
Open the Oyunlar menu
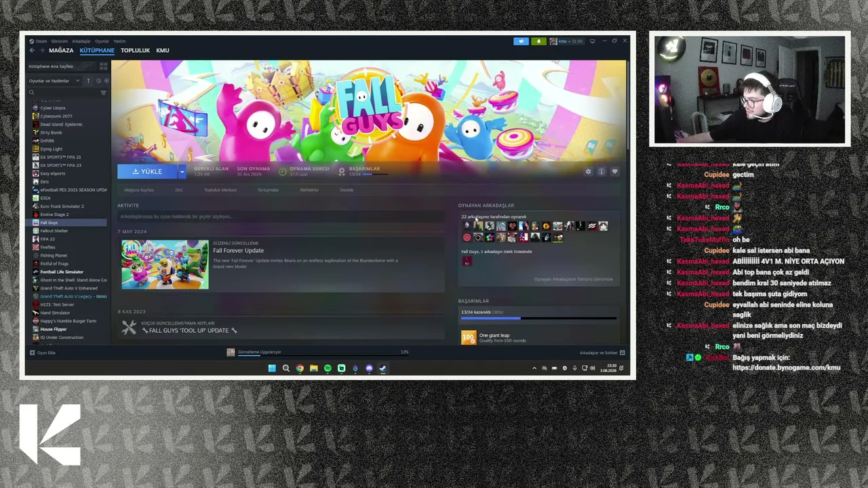102,41
